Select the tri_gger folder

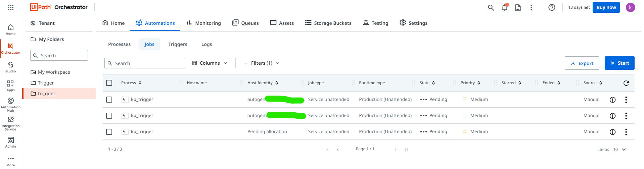(x=59, y=94)
